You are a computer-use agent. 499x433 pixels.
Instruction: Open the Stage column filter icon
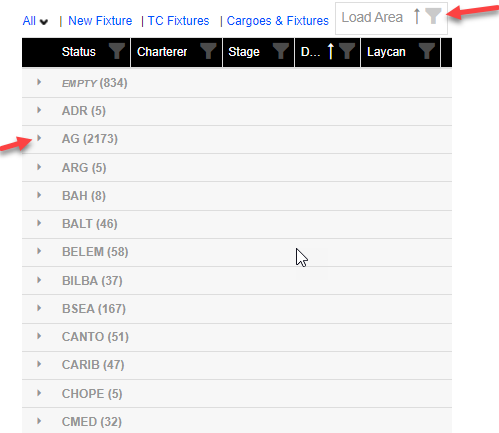pos(281,51)
